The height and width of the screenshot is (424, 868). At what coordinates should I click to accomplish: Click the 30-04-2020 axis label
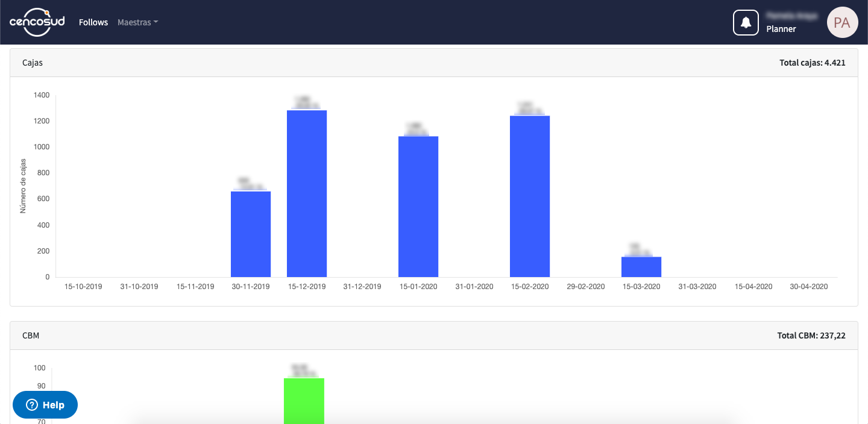pos(809,287)
